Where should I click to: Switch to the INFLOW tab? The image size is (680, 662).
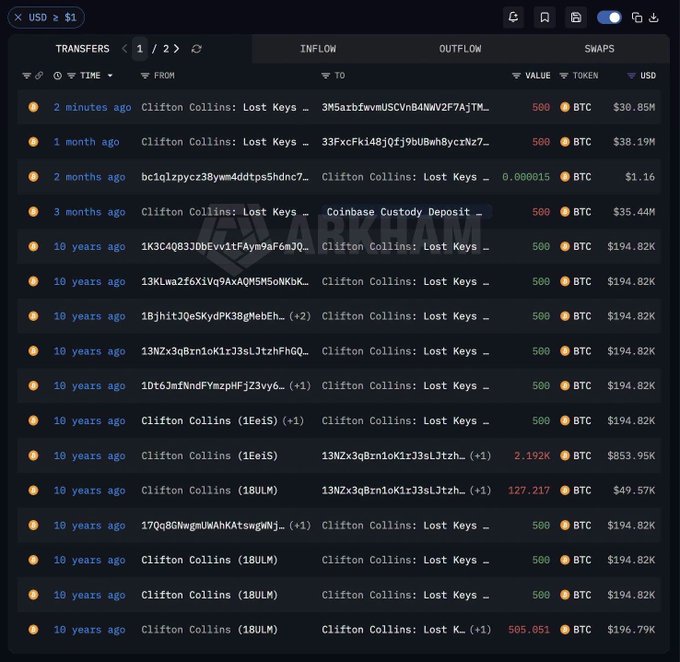[x=318, y=49]
